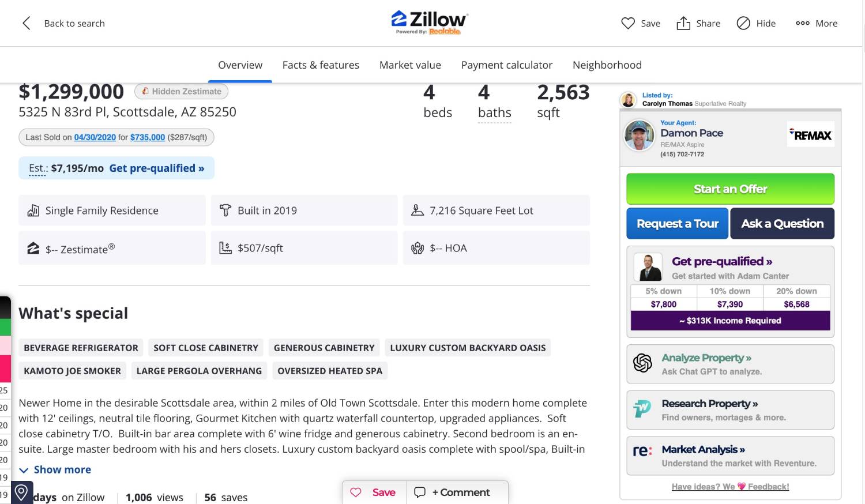Expand description with Show more
Image resolution: width=865 pixels, height=504 pixels.
[x=62, y=469]
